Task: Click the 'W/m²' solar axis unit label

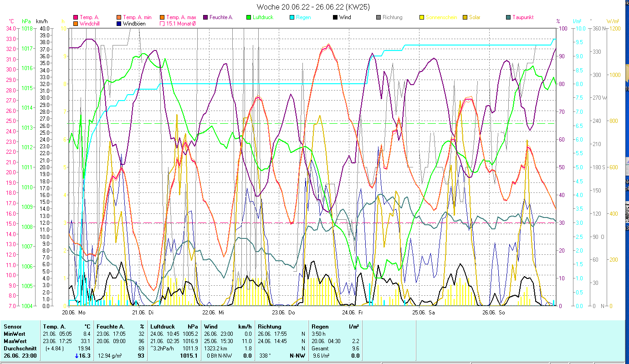Action: [612, 21]
